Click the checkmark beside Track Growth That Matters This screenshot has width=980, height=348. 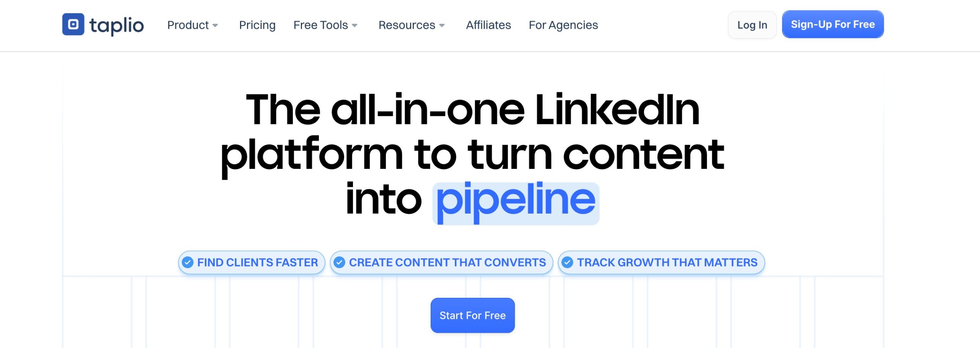(568, 262)
